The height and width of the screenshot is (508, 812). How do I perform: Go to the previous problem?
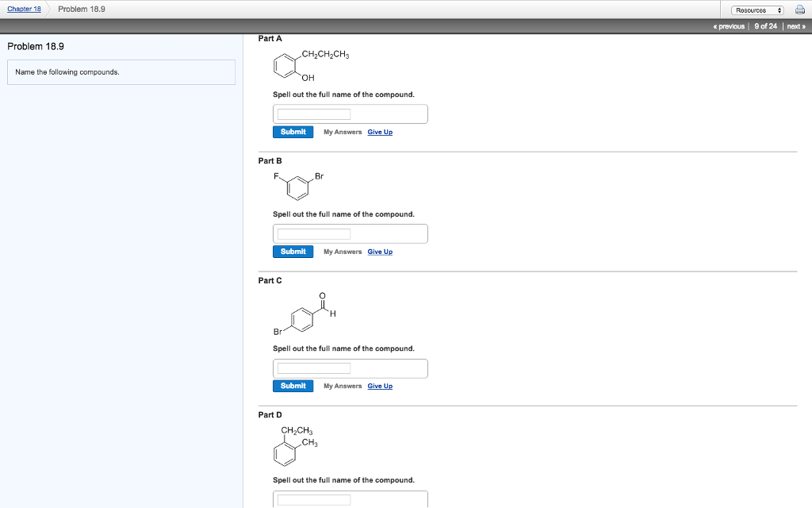(x=728, y=26)
